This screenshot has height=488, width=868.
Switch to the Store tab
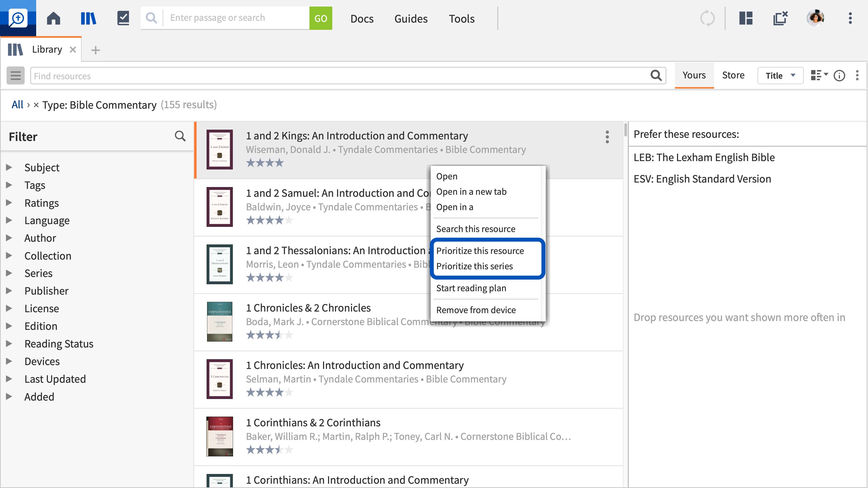coord(733,75)
